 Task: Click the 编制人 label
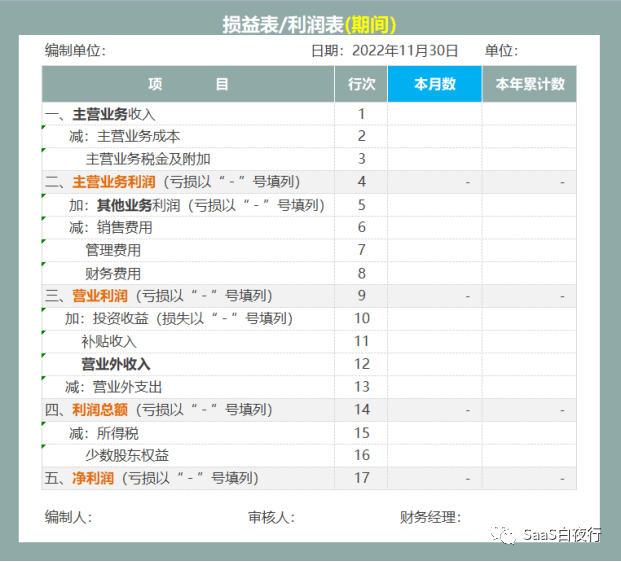(x=68, y=517)
